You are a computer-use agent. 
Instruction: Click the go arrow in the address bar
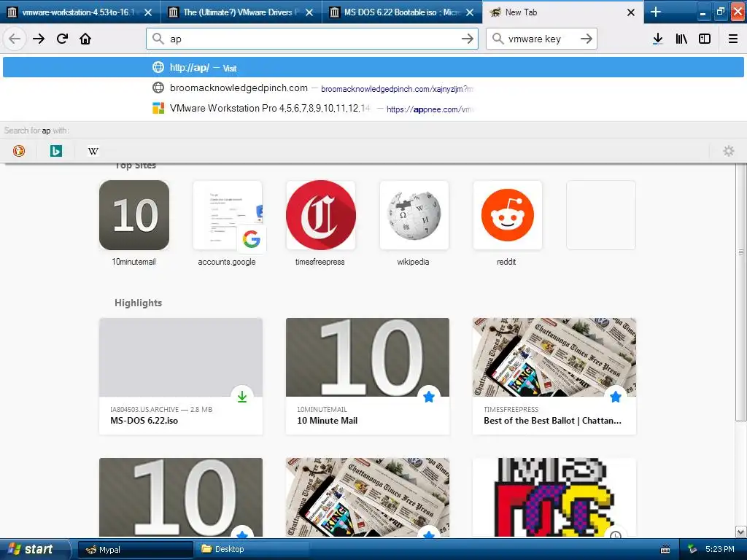tap(468, 39)
